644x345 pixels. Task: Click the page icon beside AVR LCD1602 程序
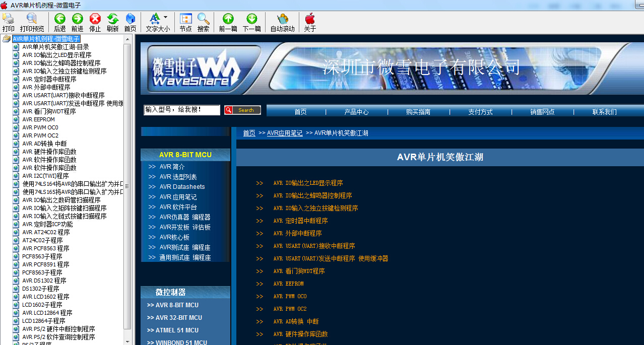(x=16, y=297)
